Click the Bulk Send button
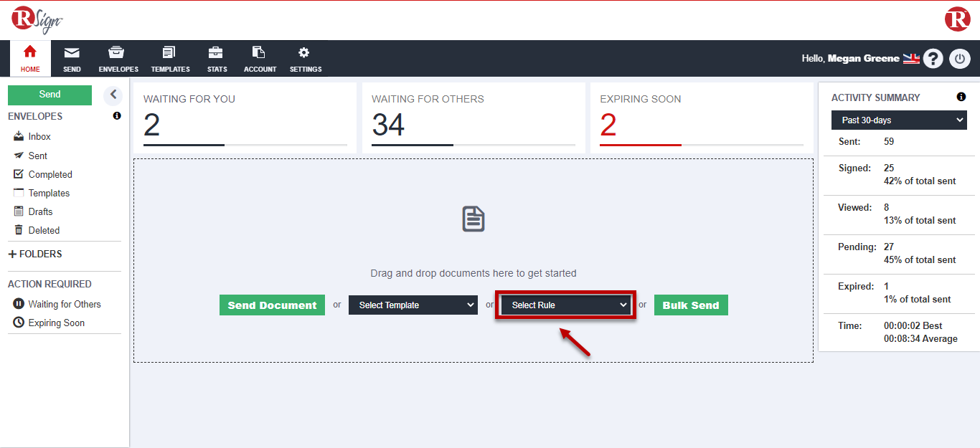This screenshot has height=448, width=980. [691, 305]
